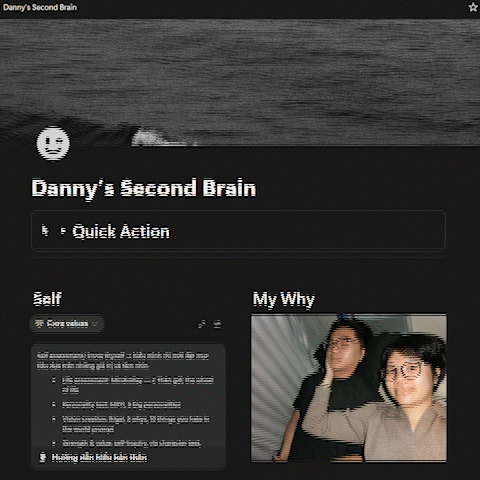The width and height of the screenshot is (480, 480).
Task: Open the Self database settings menu icon
Action: pyautogui.click(x=217, y=324)
